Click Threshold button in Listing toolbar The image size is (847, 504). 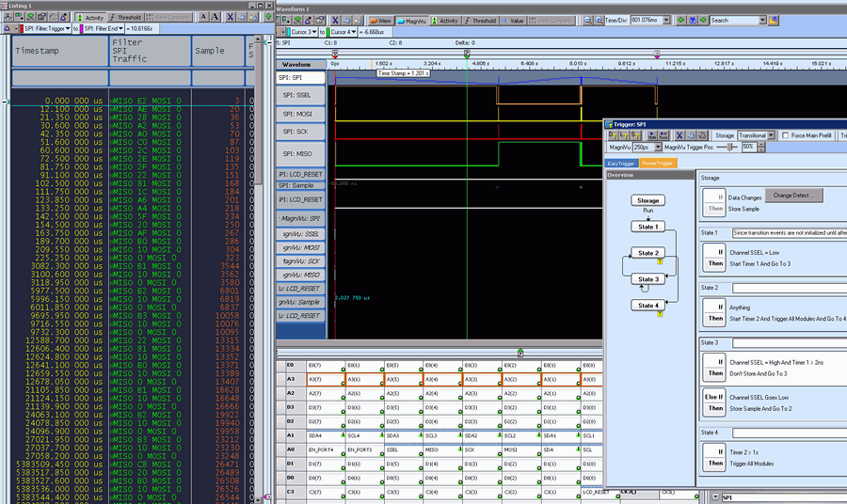pos(125,17)
